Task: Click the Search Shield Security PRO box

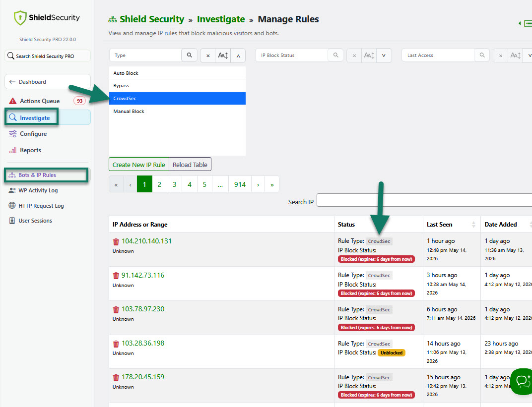Action: 48,56
